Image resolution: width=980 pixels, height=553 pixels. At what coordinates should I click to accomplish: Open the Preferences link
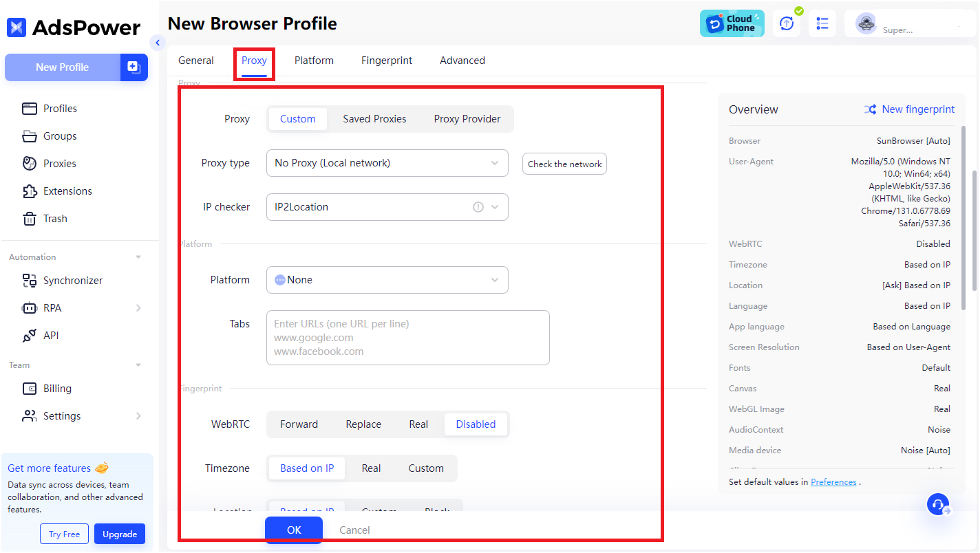coord(833,481)
